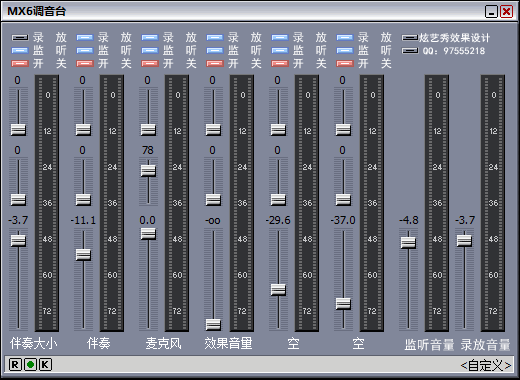
Task: Toggle the button beside QQ: 97555218
Action: click(x=410, y=51)
